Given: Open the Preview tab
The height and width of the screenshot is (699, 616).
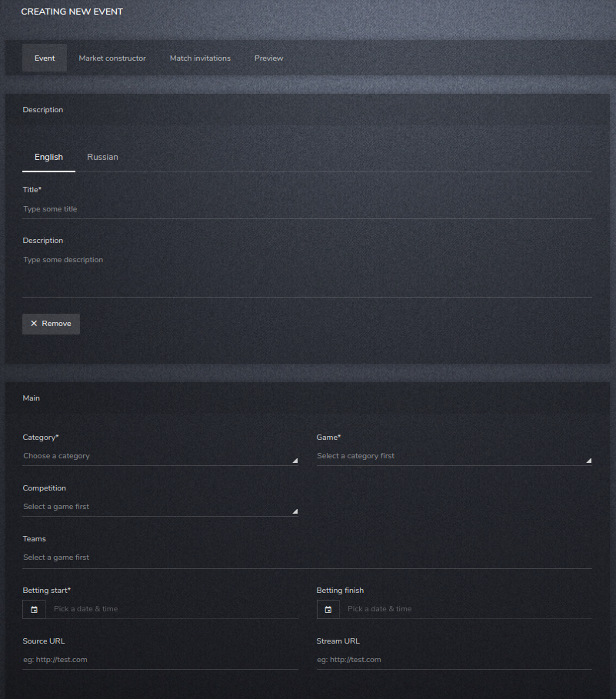Looking at the screenshot, I should click(268, 58).
